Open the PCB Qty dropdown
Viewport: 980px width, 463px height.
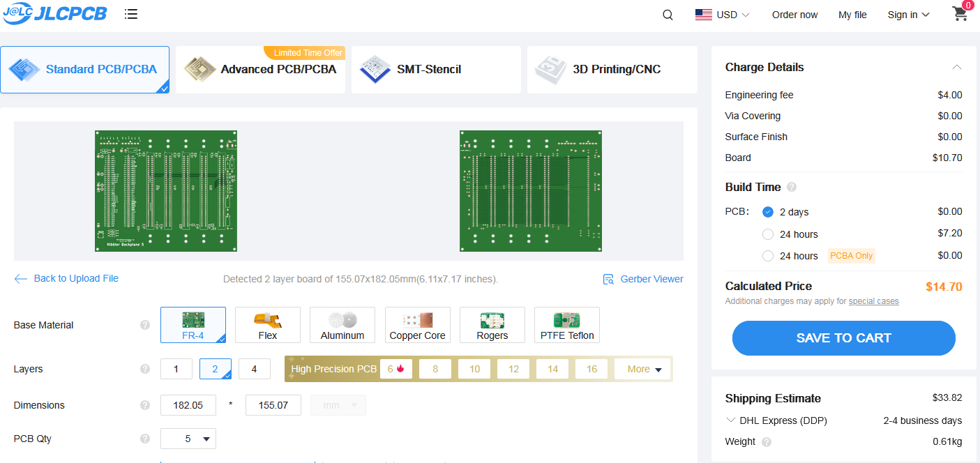[188, 439]
